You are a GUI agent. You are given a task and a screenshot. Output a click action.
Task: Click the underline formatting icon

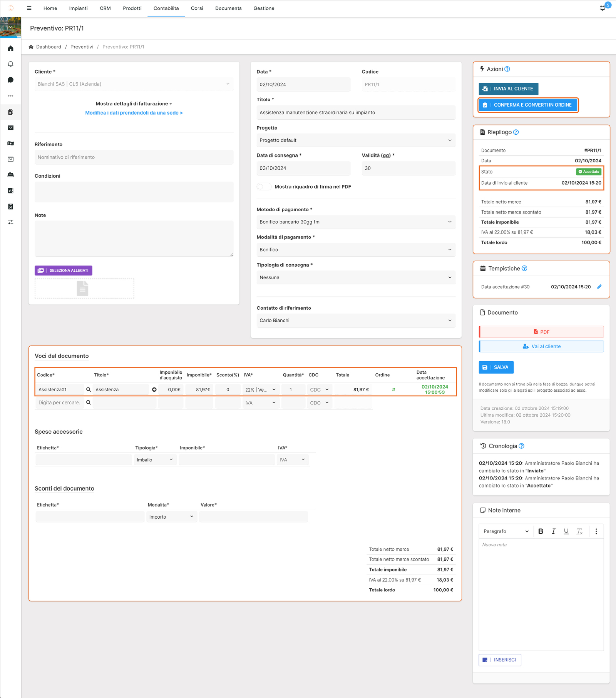point(566,531)
